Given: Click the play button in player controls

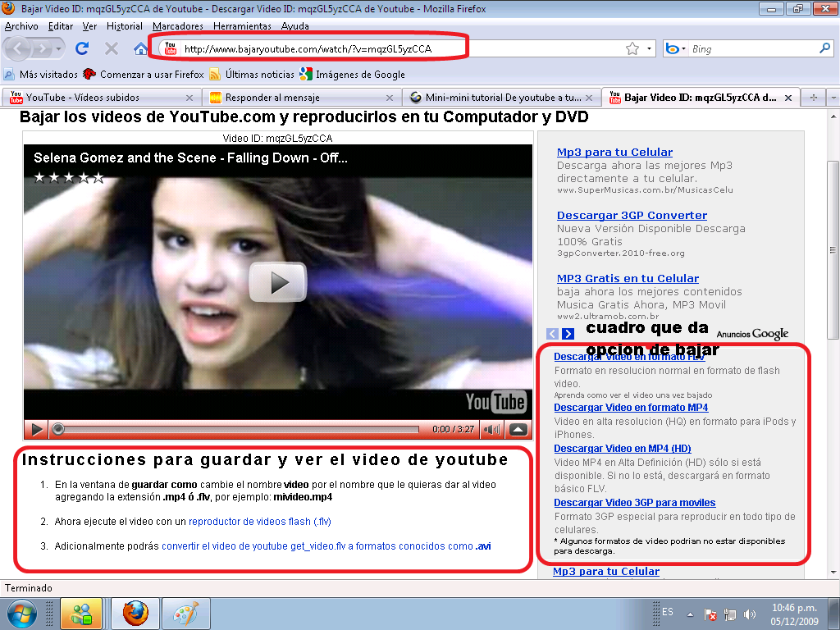Looking at the screenshot, I should pos(36,429).
